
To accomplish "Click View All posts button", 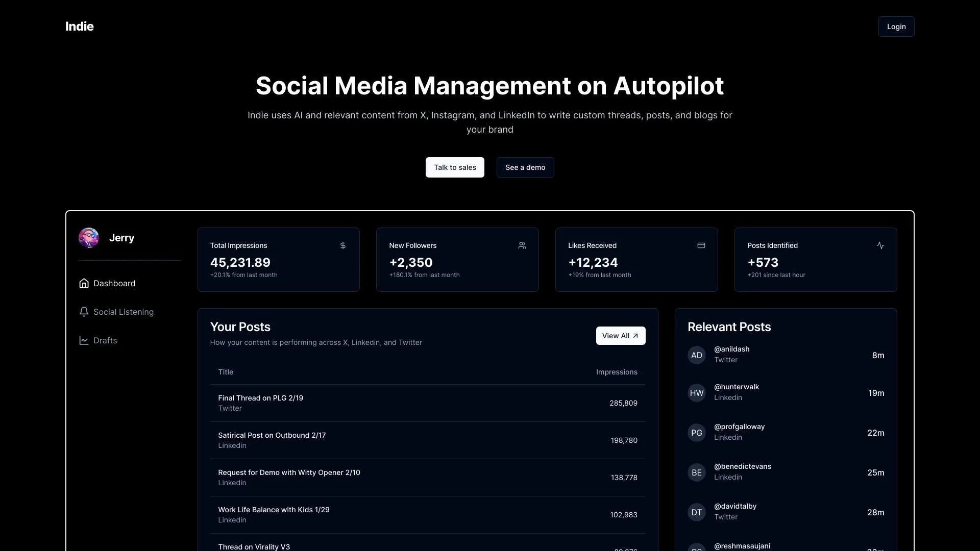I will 620,336.
